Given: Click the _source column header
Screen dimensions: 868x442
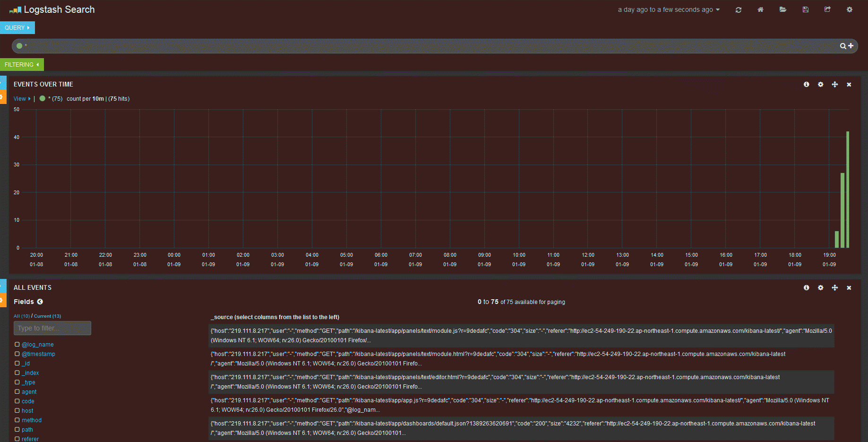Looking at the screenshot, I should 275,317.
